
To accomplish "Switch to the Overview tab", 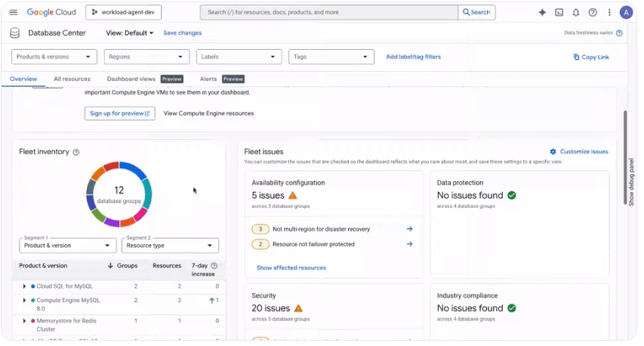I will (23, 79).
